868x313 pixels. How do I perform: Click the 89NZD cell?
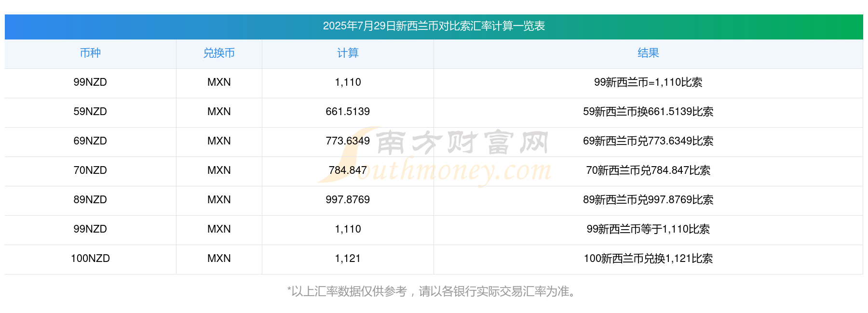click(x=90, y=200)
